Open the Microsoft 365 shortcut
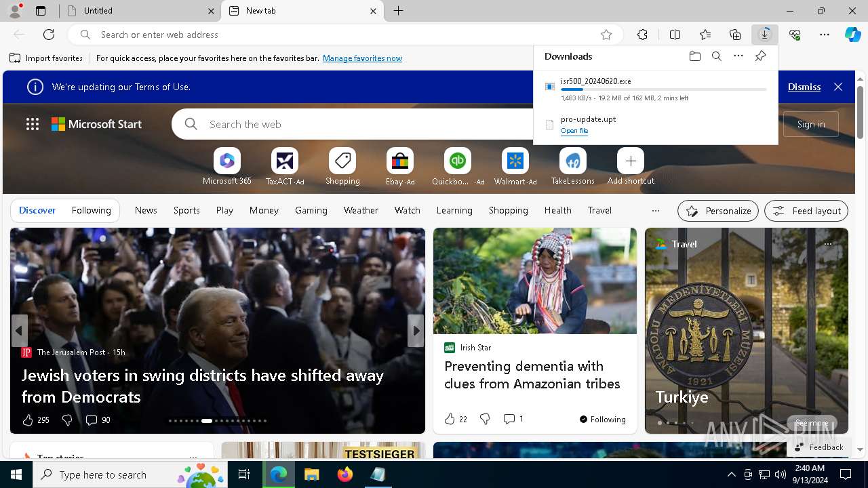This screenshot has height=488, width=868. coord(227,166)
